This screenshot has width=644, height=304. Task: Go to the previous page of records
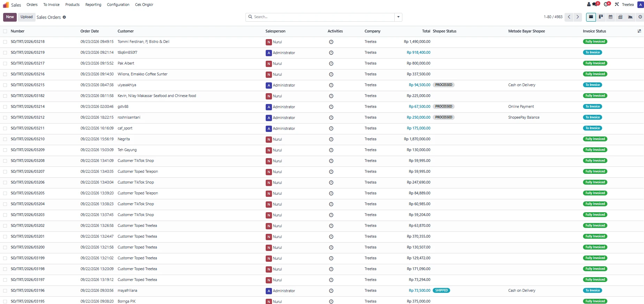tap(569, 17)
